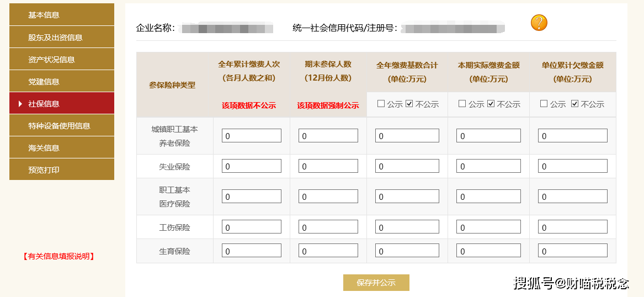Image resolution: width=644 pixels, height=297 pixels.
Task: Open the 预览打印 page
Action: (x=62, y=169)
